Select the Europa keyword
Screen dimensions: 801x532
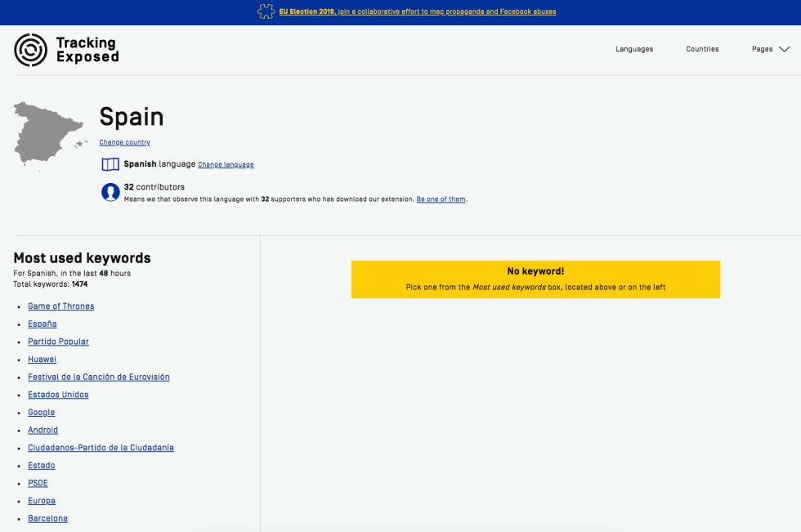point(42,501)
